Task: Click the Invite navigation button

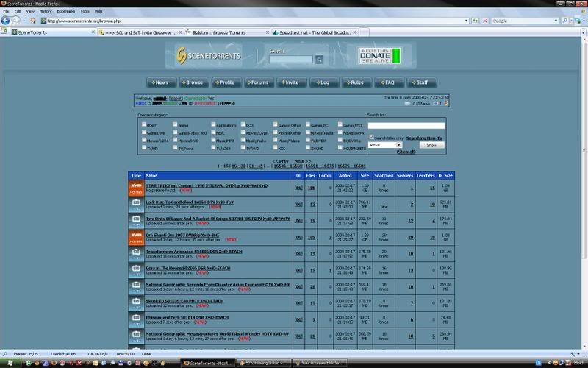Action: click(292, 82)
